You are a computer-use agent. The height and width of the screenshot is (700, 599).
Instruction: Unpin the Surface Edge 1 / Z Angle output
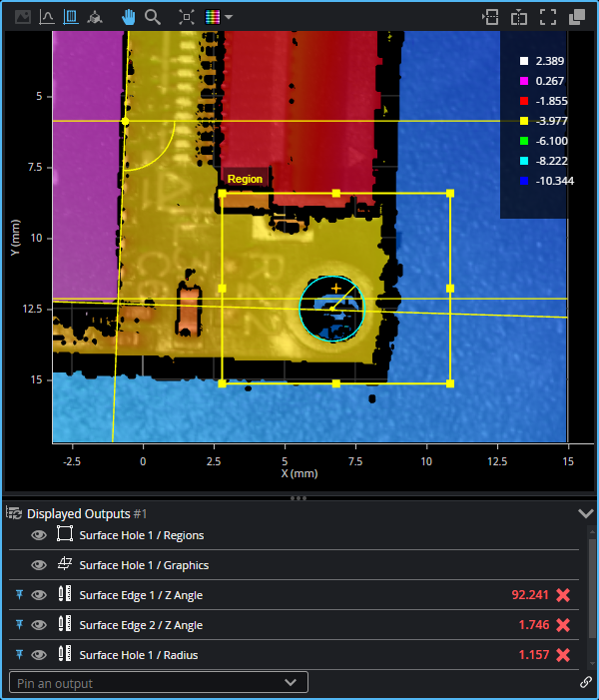(19, 595)
